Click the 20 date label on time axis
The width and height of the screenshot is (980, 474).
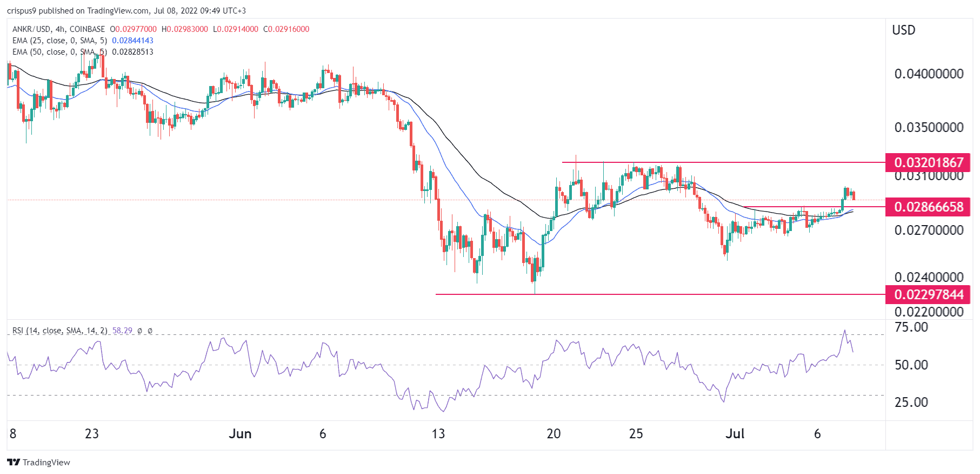(554, 434)
